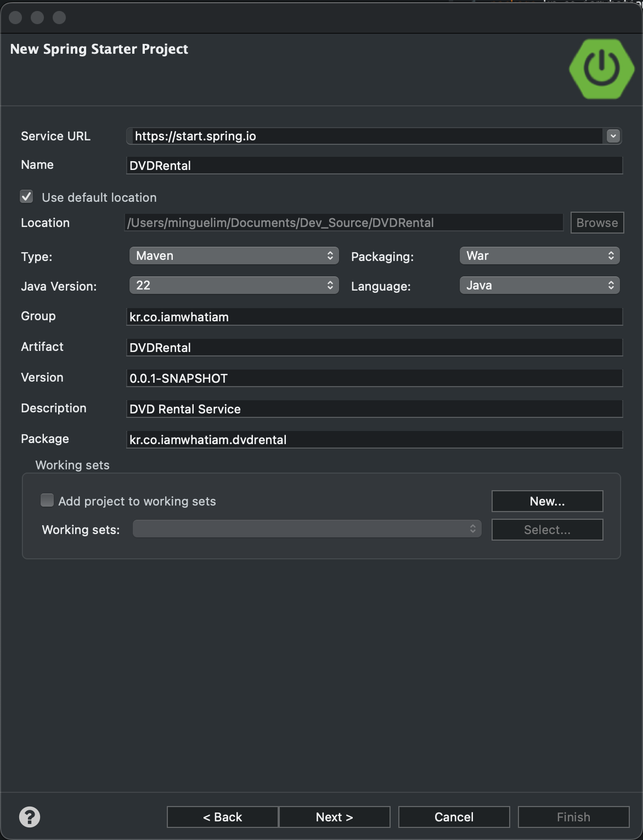This screenshot has width=643, height=840.
Task: Open the Working sets combo box
Action: [x=307, y=529]
